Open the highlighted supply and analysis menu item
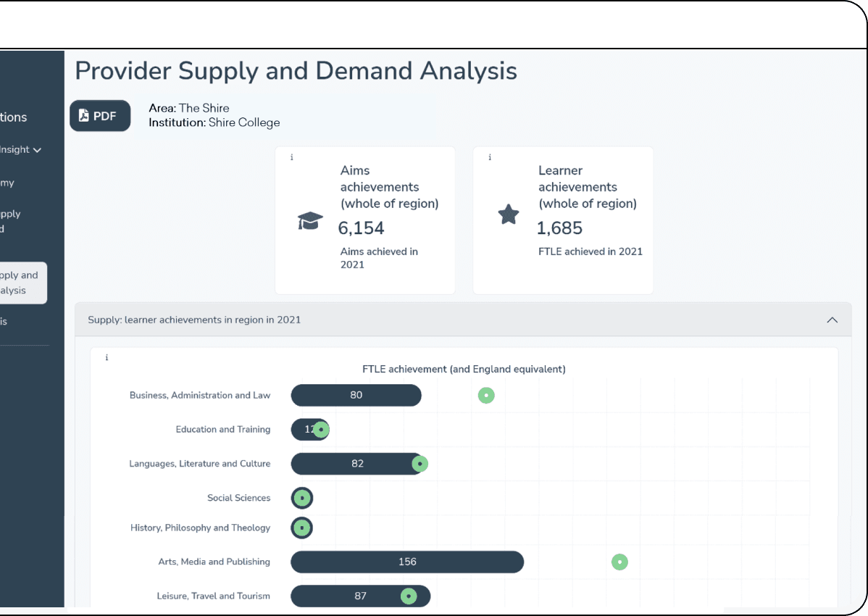The image size is (868, 616). click(22, 283)
